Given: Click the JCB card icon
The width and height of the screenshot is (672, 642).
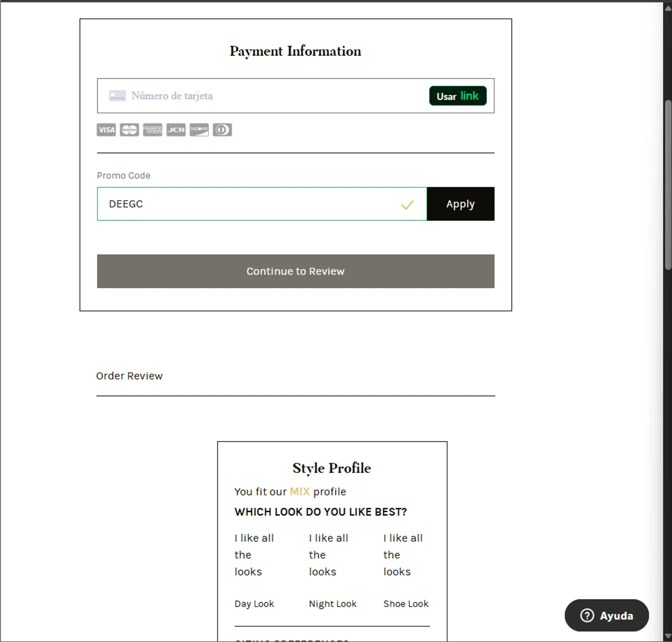Looking at the screenshot, I should [x=176, y=130].
